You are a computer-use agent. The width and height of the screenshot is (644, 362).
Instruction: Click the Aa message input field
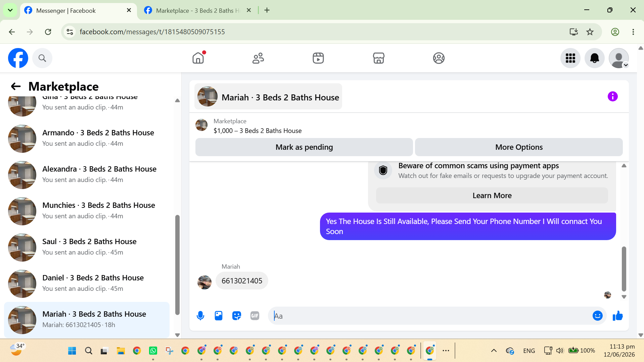tap(430, 316)
